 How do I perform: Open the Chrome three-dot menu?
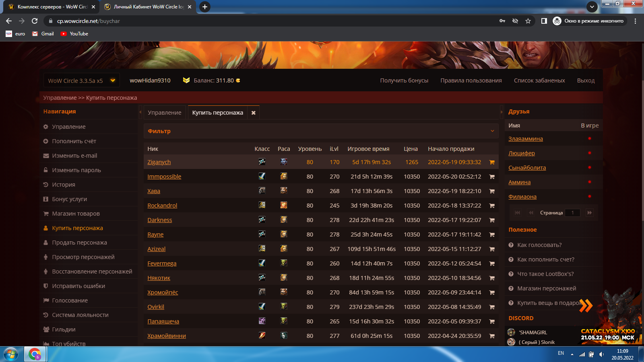(635, 21)
